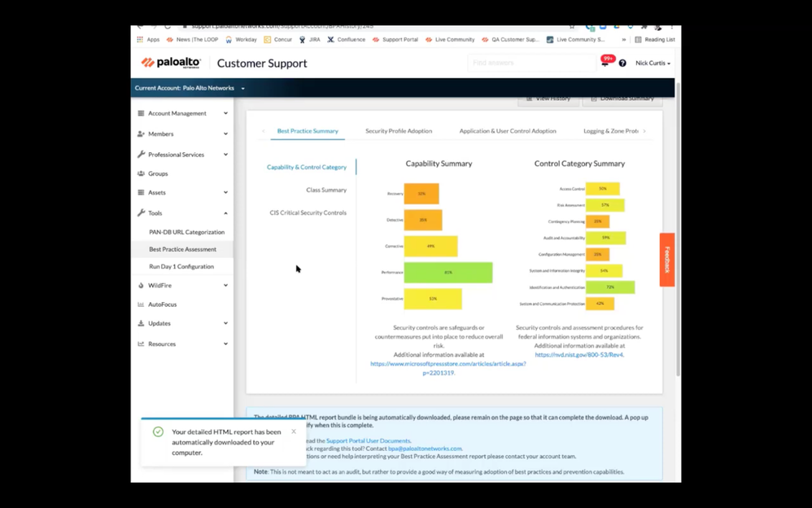Expand the Updates menu chevron
This screenshot has width=812, height=508.
point(225,323)
